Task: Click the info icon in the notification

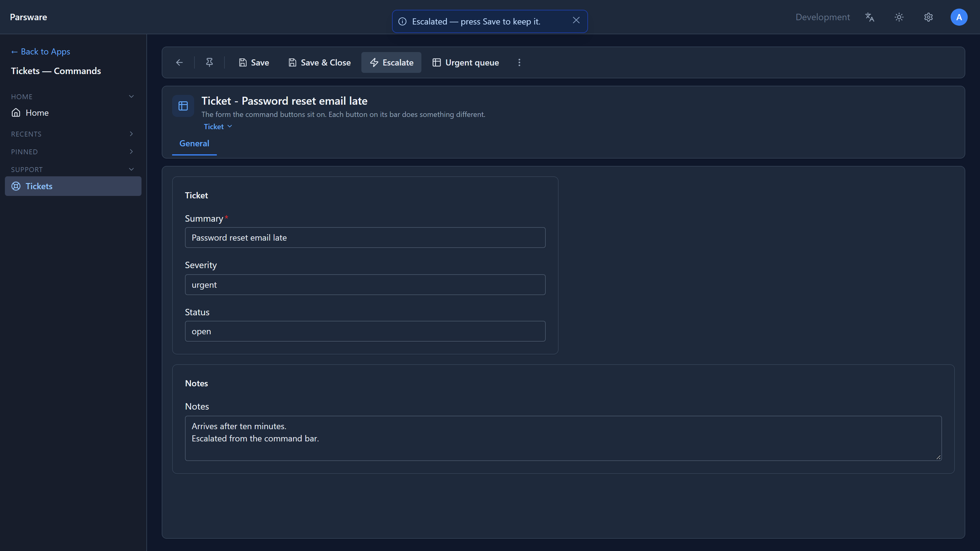Action: 402,22
